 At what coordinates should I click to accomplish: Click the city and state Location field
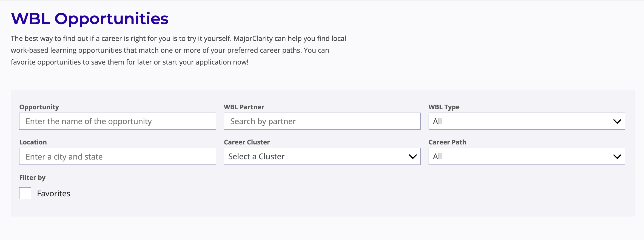117,157
